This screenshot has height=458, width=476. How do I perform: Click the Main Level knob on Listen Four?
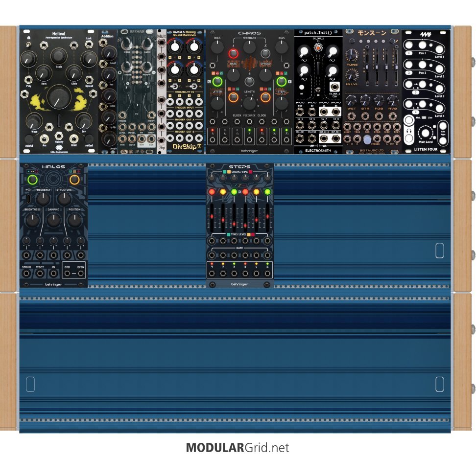(425, 133)
